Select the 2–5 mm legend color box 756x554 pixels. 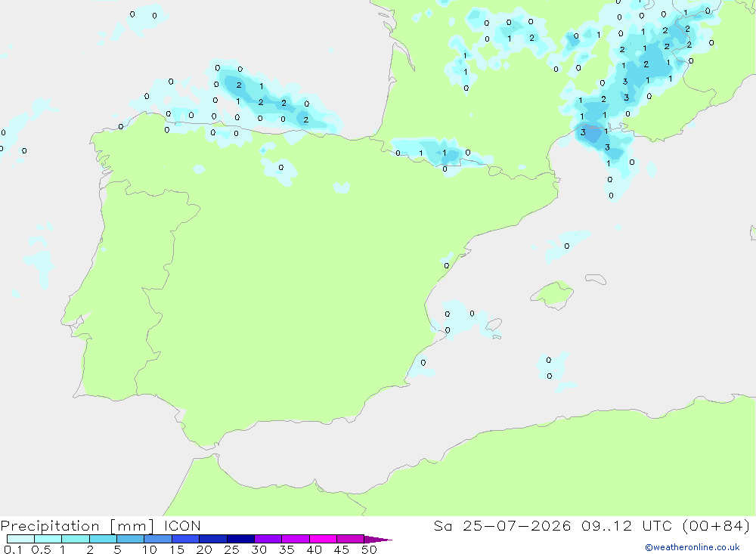pyautogui.click(x=103, y=539)
